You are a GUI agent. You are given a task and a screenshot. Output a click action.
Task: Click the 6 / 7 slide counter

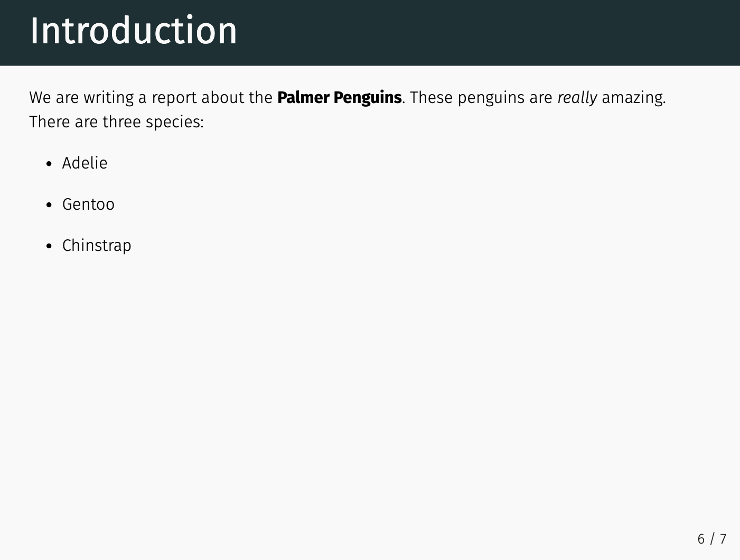click(711, 539)
